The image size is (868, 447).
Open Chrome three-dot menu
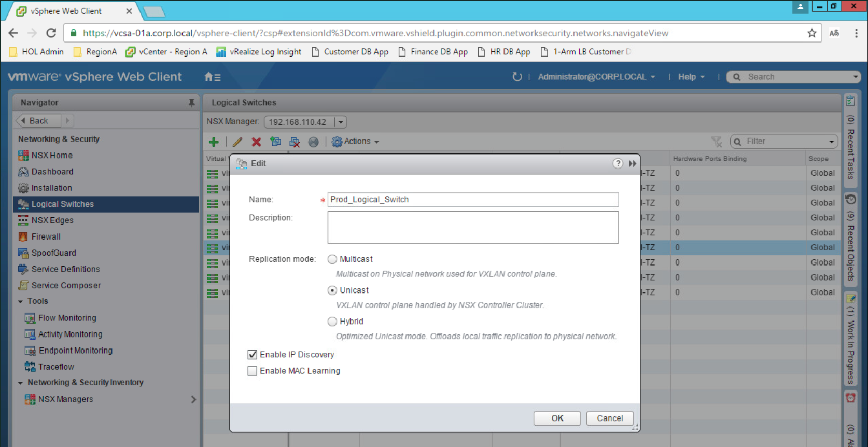click(x=856, y=33)
